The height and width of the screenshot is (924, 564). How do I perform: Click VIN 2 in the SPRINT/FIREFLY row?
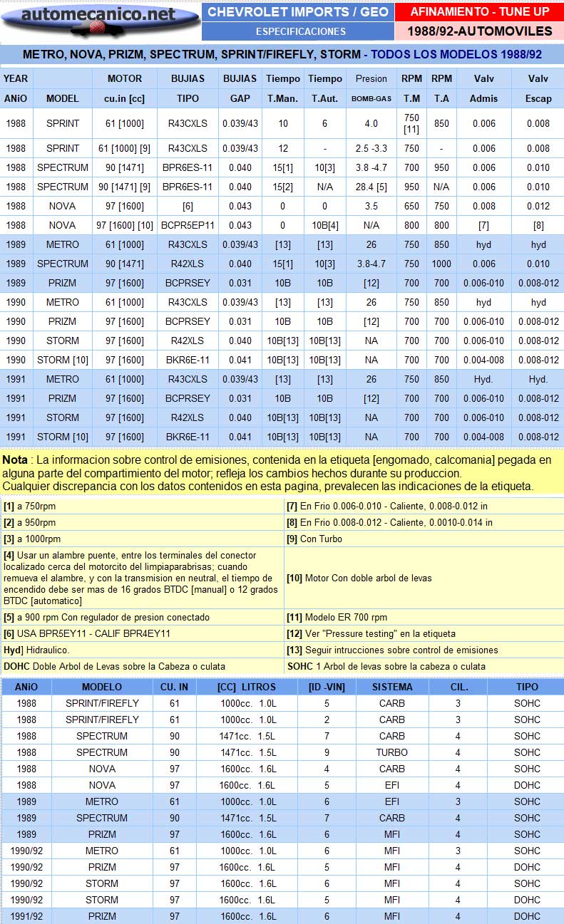[x=327, y=720]
